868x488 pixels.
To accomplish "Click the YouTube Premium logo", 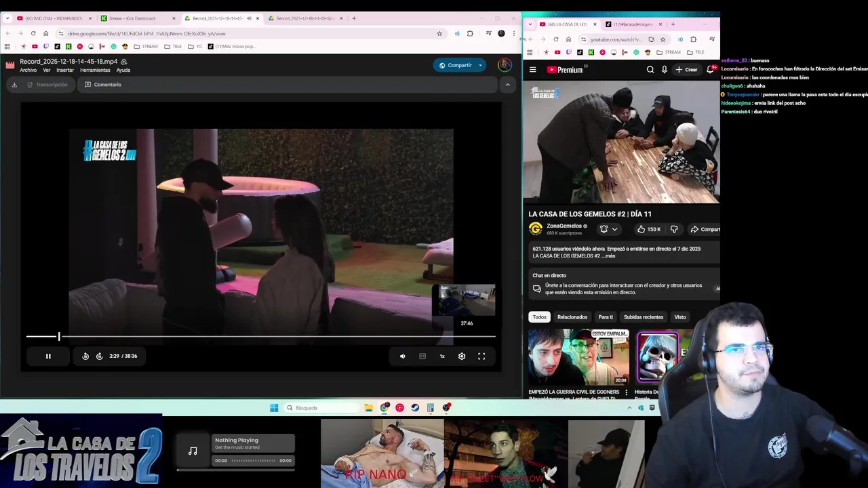I will (x=565, y=70).
